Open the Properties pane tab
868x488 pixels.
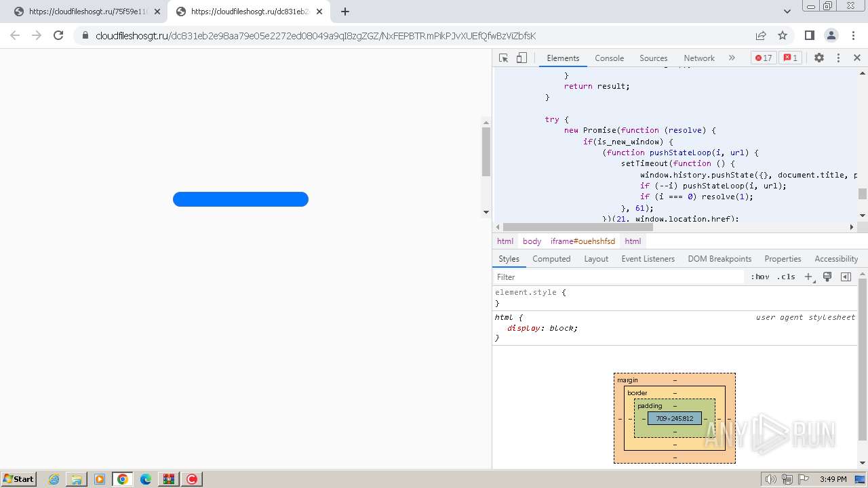(x=783, y=259)
